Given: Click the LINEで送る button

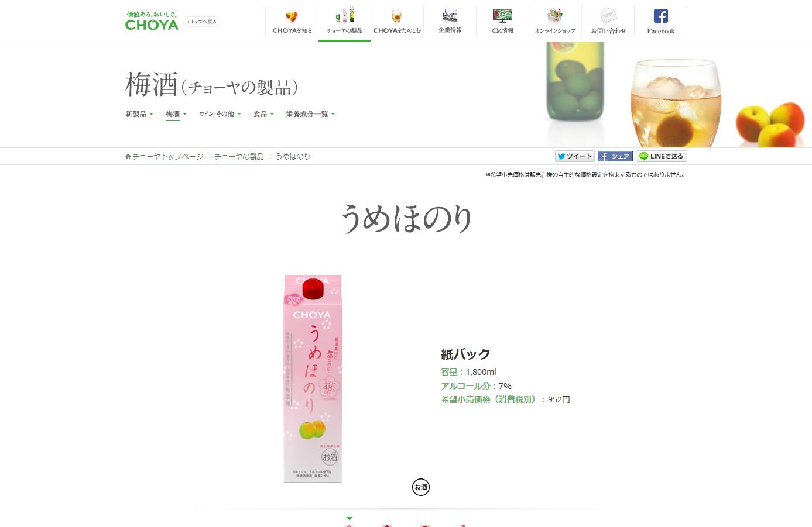Looking at the screenshot, I should click(661, 156).
